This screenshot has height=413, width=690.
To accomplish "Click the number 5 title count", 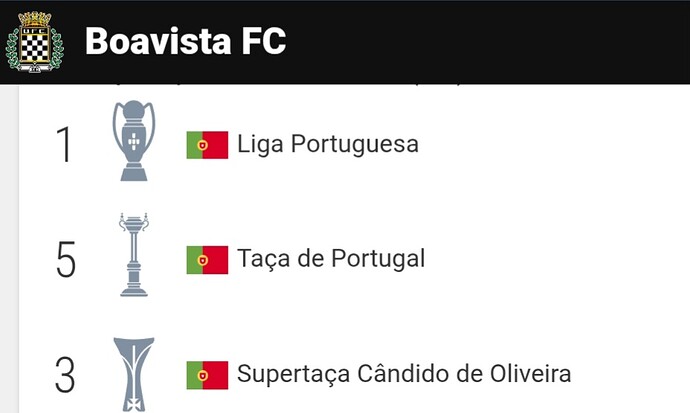I will [x=66, y=259].
